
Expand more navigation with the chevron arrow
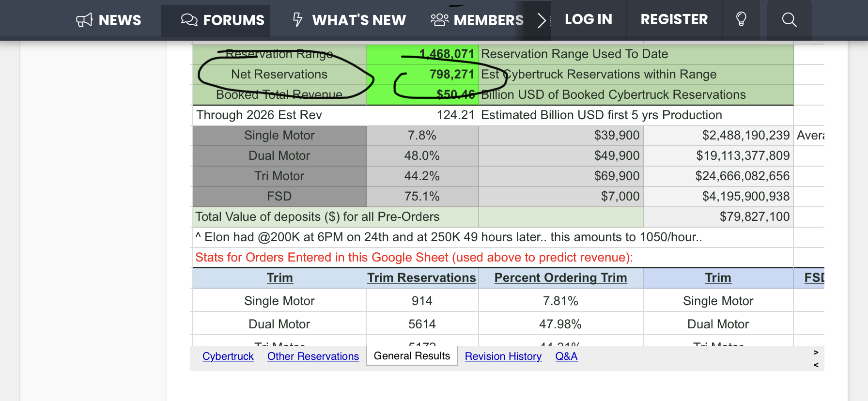point(542,20)
